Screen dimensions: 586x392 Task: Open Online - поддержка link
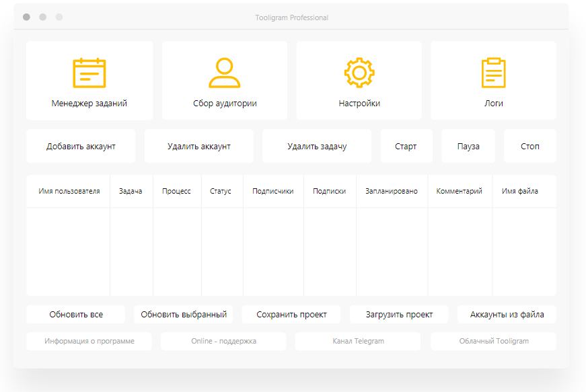point(223,342)
